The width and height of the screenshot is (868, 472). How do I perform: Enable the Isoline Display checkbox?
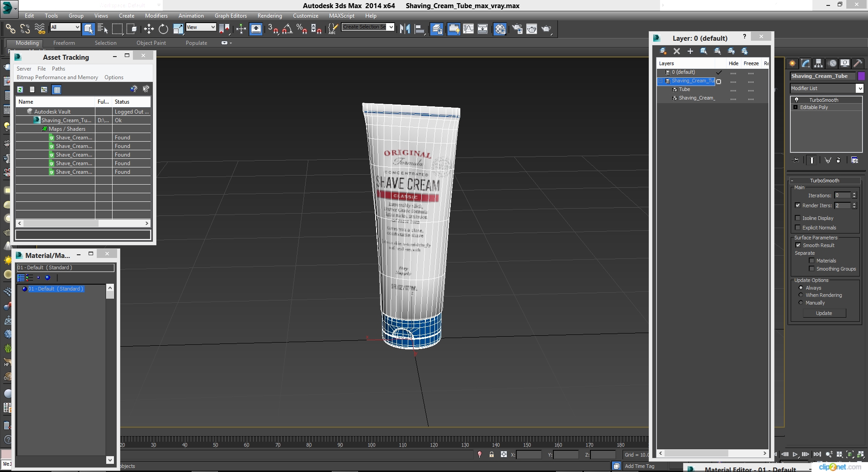(797, 218)
